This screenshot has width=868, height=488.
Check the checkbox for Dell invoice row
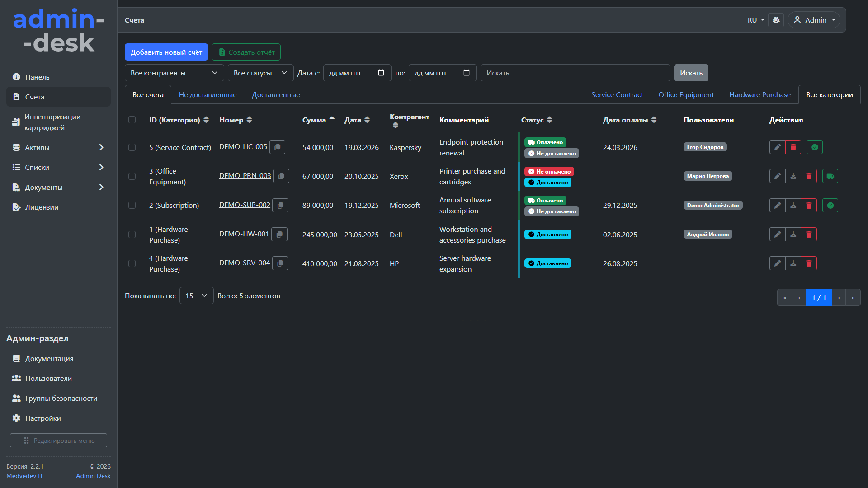[x=132, y=235]
